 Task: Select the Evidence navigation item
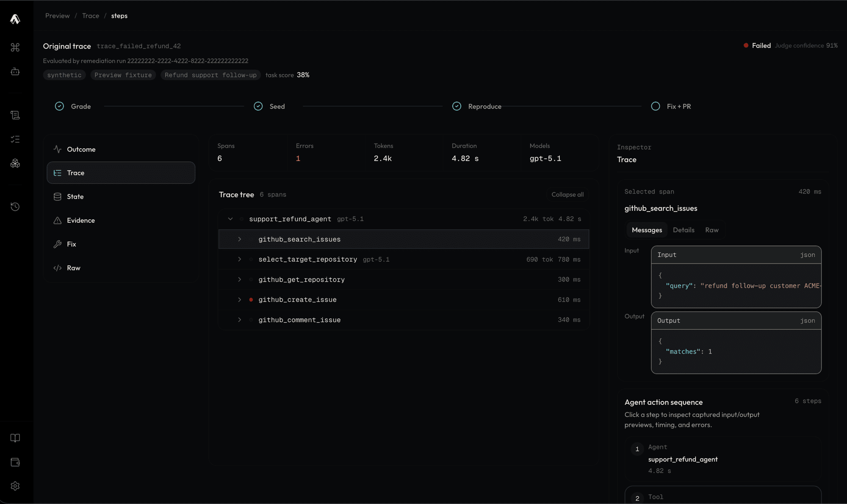(x=121, y=220)
